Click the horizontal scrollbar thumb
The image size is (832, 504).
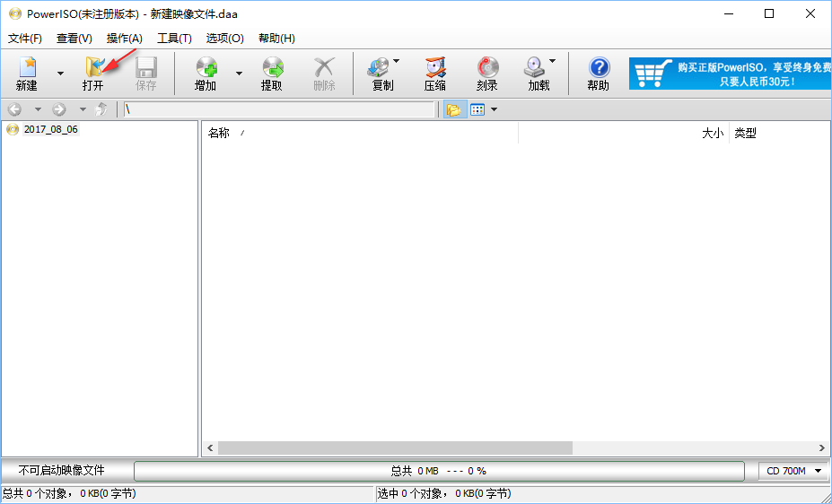[x=395, y=448]
